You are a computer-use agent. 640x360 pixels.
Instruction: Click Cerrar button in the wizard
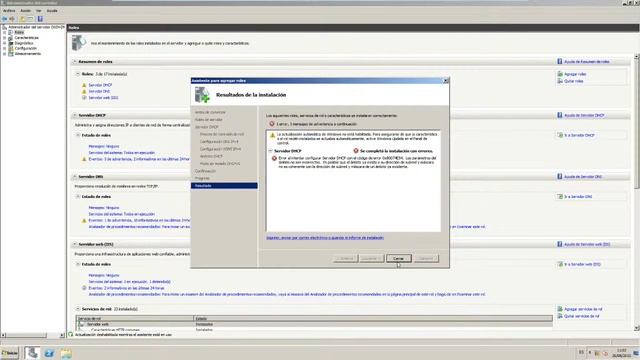398,258
